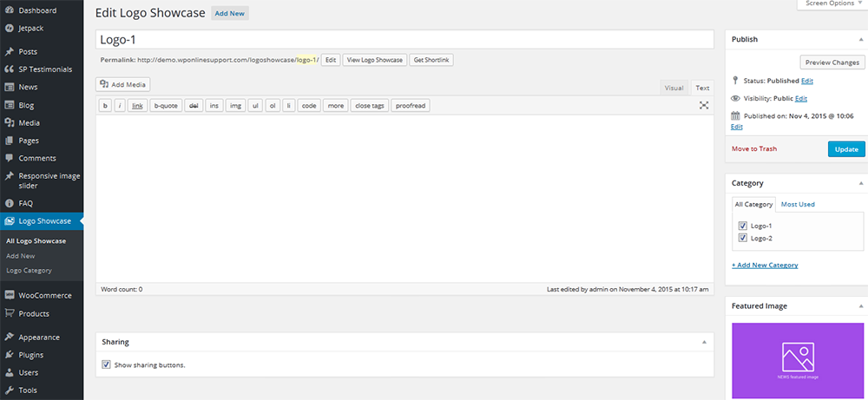Expand the Screen Options dropdown

[x=832, y=3]
